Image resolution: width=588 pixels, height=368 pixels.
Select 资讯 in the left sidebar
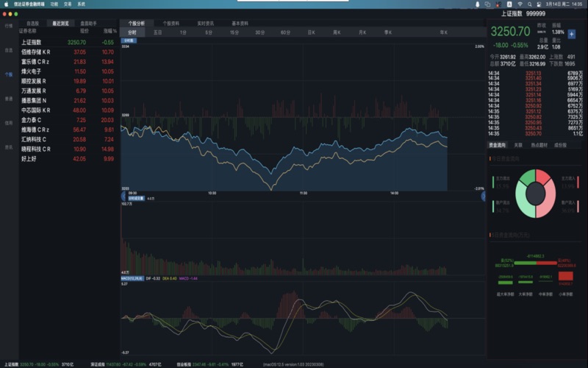pyautogui.click(x=9, y=147)
